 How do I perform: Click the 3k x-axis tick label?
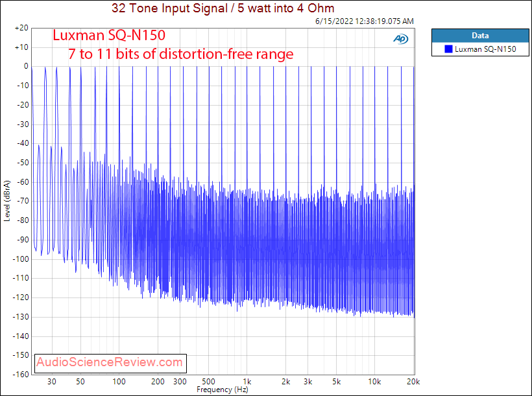[x=308, y=382]
